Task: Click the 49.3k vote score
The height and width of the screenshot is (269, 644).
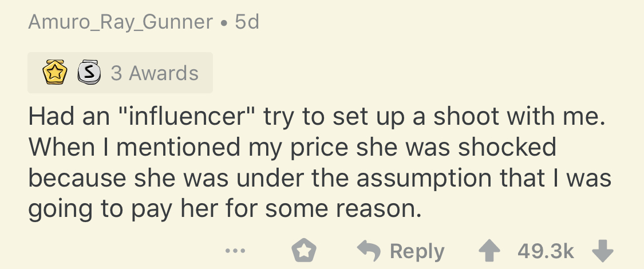Action: click(x=546, y=251)
